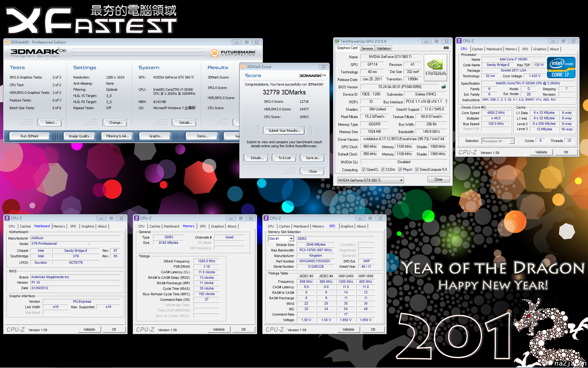This screenshot has height=368, width=588.
Task: Click the SPD CPU-Z window Z icon
Action: tap(266, 218)
